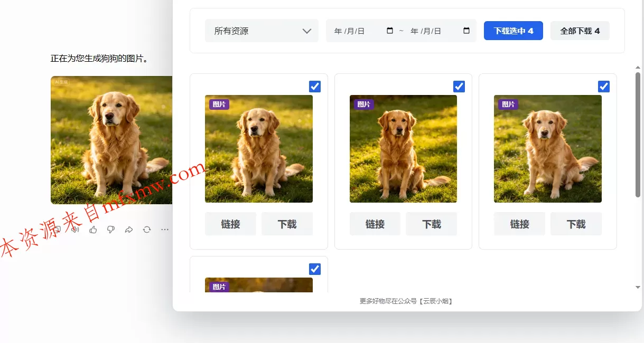Open the generated dog image in chat

(111, 140)
